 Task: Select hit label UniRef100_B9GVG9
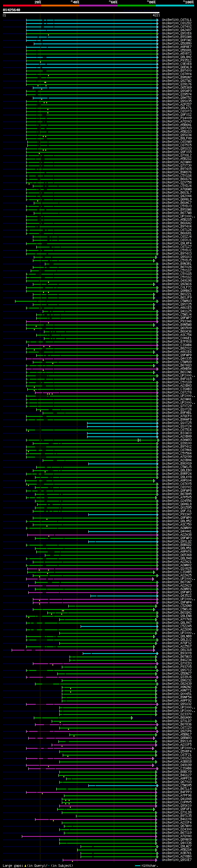coord(176,463)
